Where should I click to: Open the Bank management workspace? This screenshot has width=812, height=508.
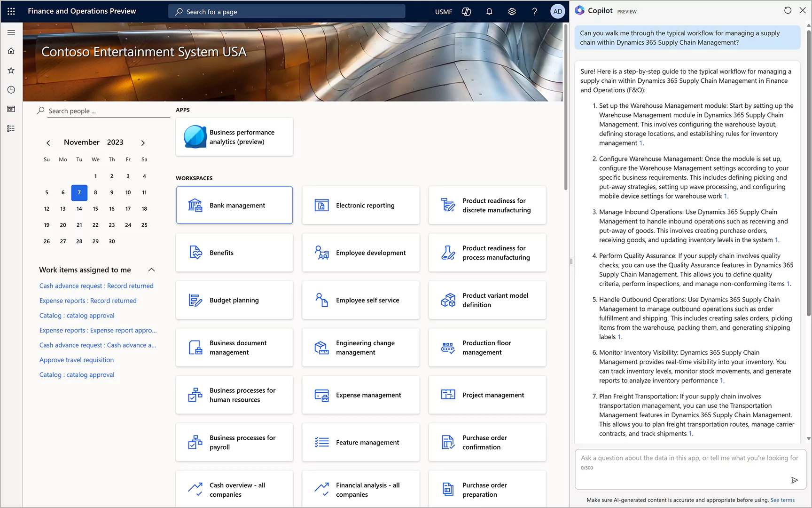click(234, 205)
